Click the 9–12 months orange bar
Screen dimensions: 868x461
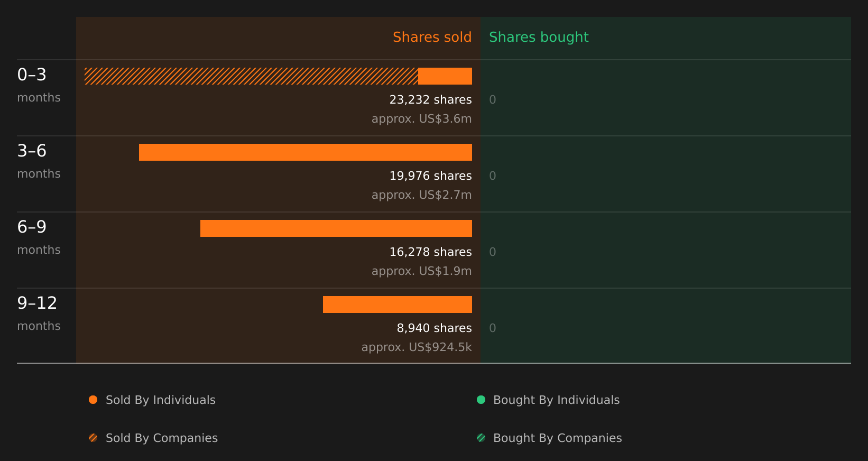pos(398,305)
